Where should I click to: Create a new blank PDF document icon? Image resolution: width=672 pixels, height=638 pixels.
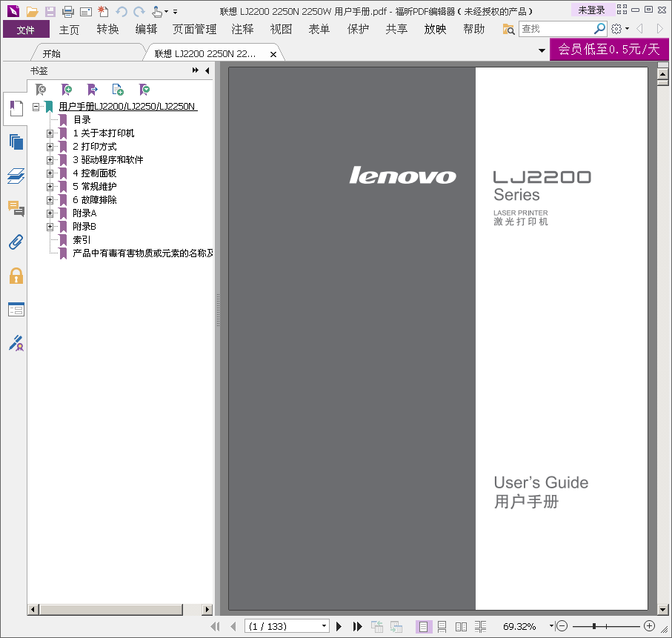pyautogui.click(x=103, y=12)
